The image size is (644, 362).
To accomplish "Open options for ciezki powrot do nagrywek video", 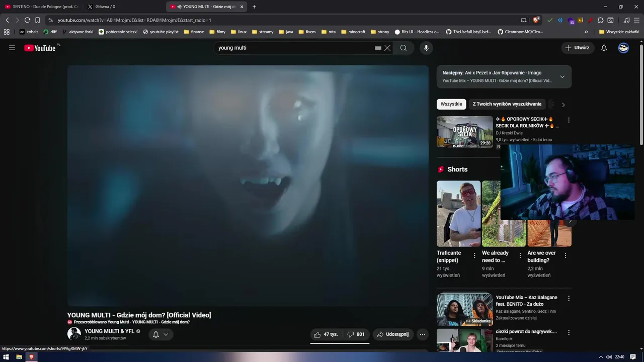I will 569,332.
